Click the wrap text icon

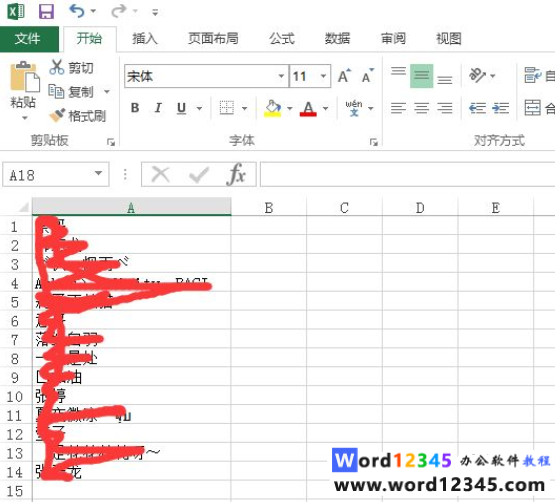point(533,75)
